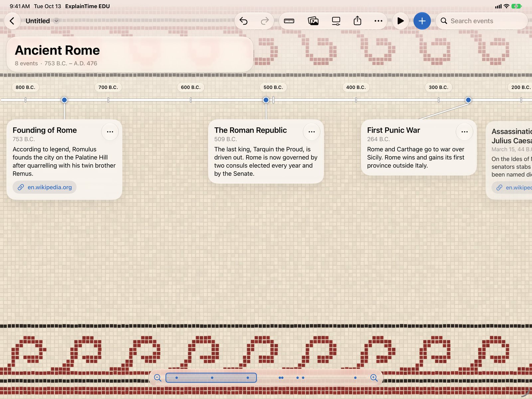Open the ruler scale tool
The image size is (532, 399).
pos(289,21)
